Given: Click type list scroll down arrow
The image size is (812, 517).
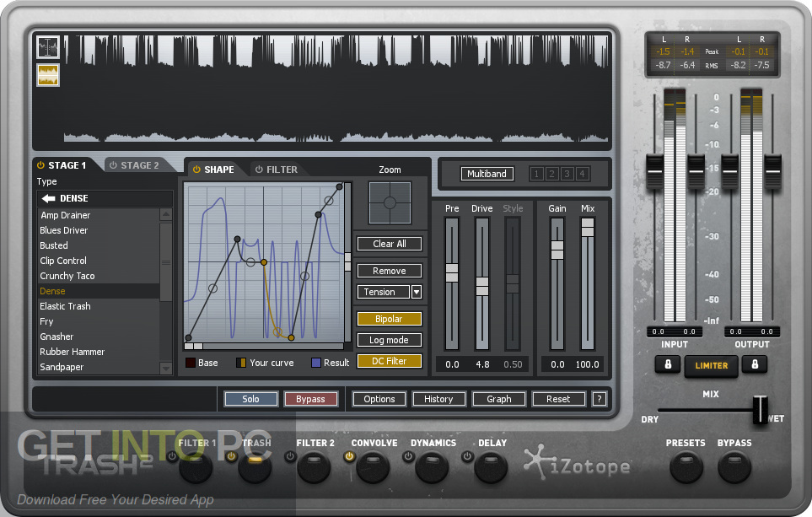Looking at the screenshot, I should pos(166,369).
